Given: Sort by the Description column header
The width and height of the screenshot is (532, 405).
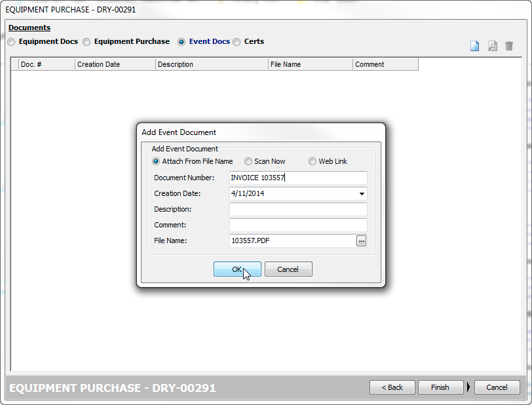Looking at the screenshot, I should pyautogui.click(x=212, y=64).
